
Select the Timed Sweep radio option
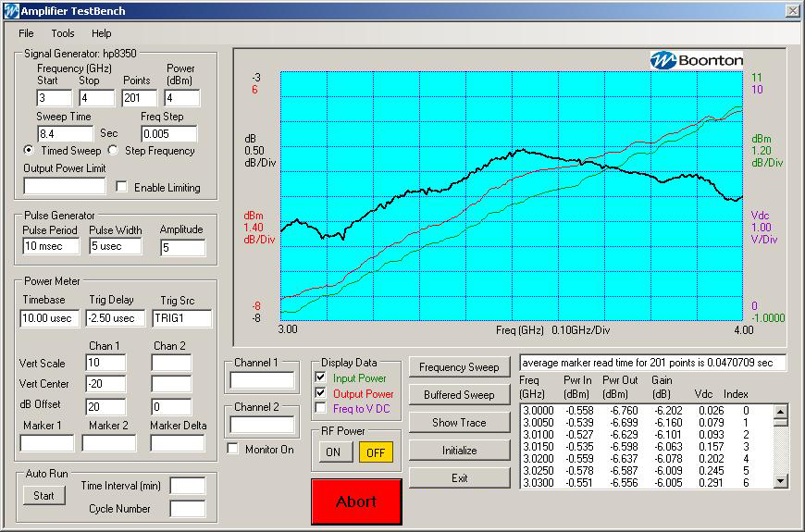click(29, 150)
